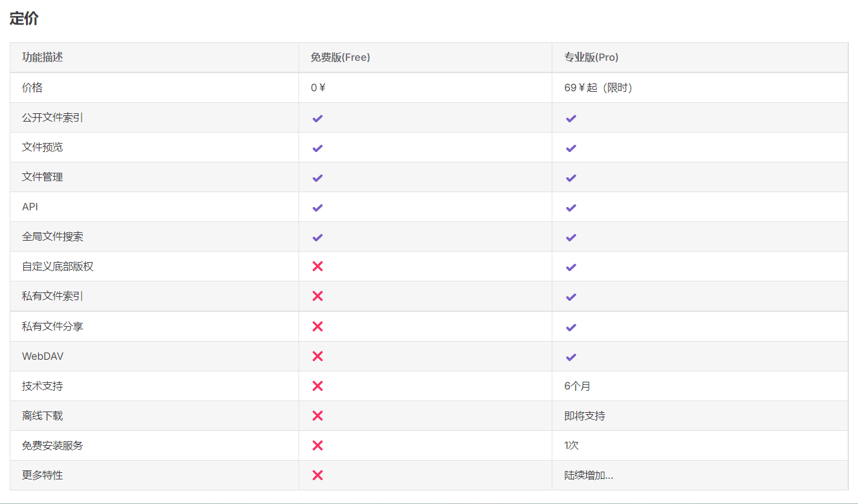This screenshot has width=858, height=504.
Task: Click the Free column checkmark for 公开文件索引
Action: tap(317, 118)
